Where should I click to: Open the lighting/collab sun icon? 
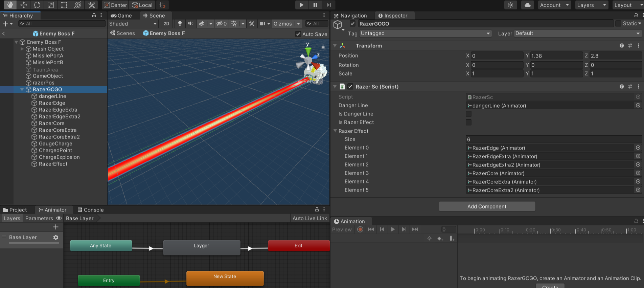(511, 5)
